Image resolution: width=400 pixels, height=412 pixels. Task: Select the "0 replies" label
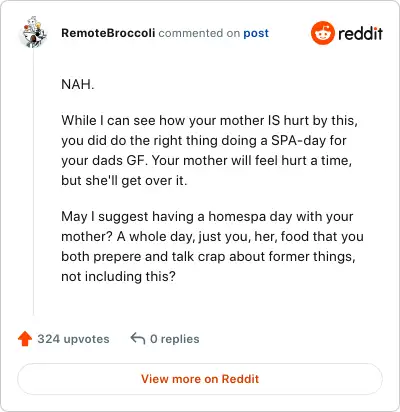point(175,339)
